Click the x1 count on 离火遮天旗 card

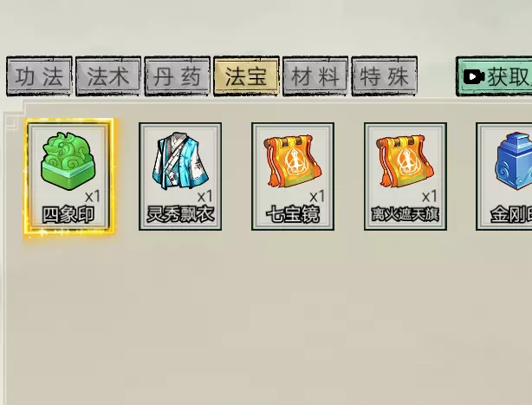[430, 197]
